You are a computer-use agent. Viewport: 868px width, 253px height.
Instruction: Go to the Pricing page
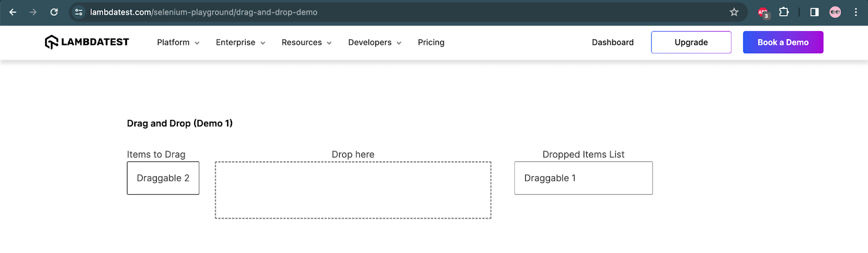tap(431, 42)
